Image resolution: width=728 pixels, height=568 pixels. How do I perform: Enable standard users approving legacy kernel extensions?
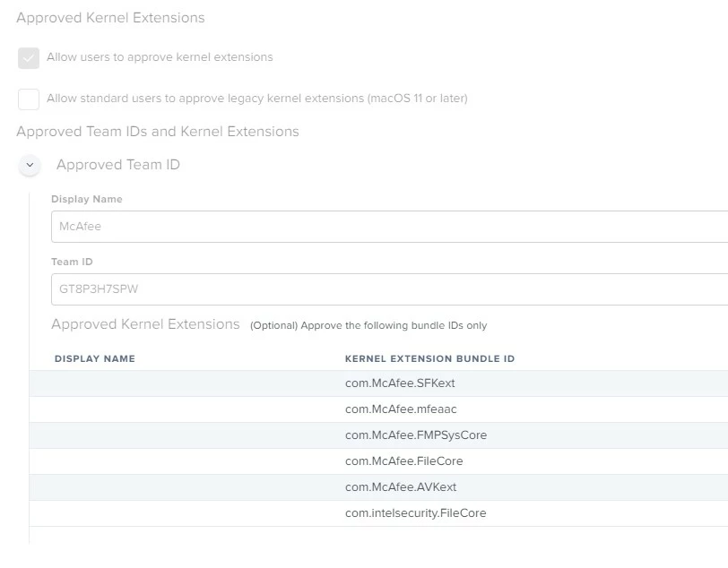tap(29, 99)
